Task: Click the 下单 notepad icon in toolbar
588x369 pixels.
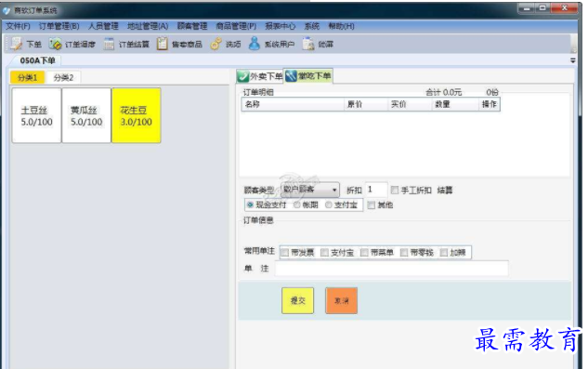Action: pos(16,44)
